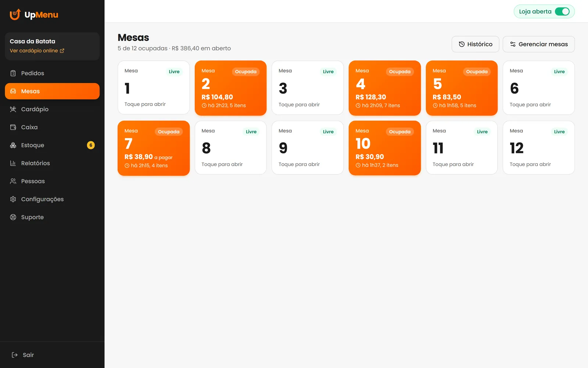
Task: Click the Suporte lifebuoy icon
Action: [13, 217]
